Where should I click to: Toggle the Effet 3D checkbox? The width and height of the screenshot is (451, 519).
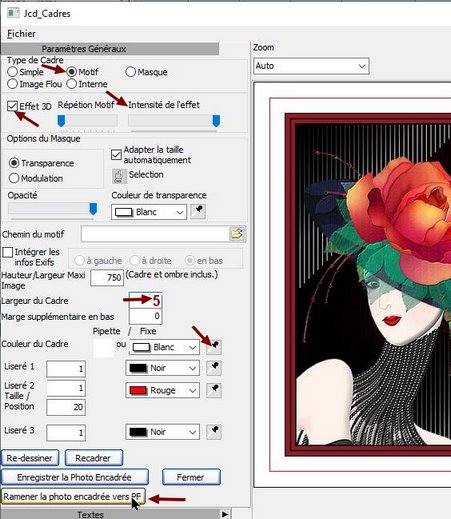click(x=12, y=106)
